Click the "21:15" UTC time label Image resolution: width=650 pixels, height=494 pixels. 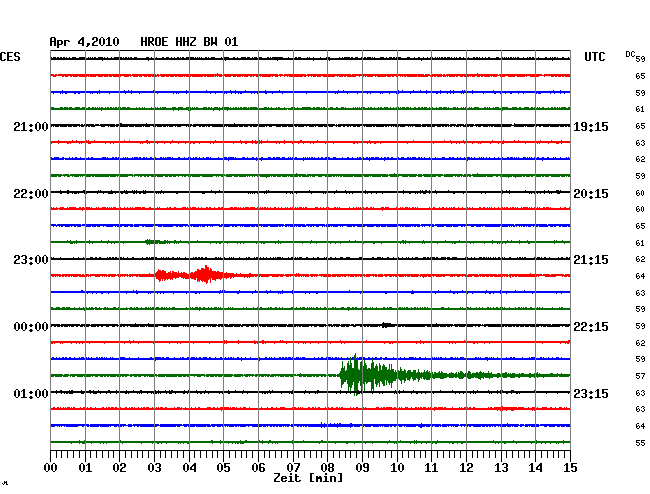click(x=591, y=260)
